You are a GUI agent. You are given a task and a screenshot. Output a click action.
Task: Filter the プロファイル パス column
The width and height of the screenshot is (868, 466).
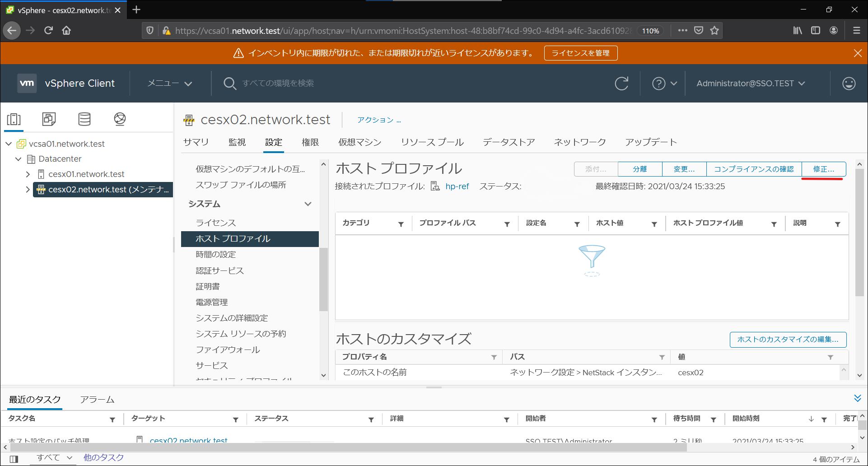[x=507, y=224]
